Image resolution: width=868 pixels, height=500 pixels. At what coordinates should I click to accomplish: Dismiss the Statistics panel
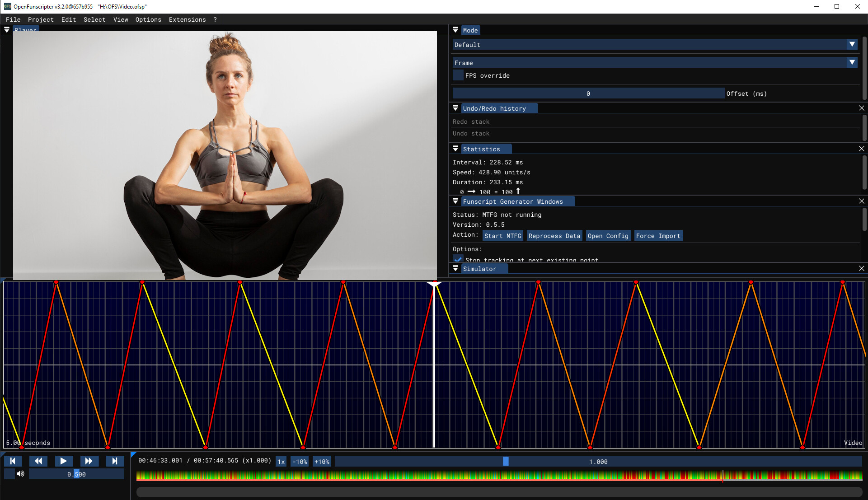[862, 148]
